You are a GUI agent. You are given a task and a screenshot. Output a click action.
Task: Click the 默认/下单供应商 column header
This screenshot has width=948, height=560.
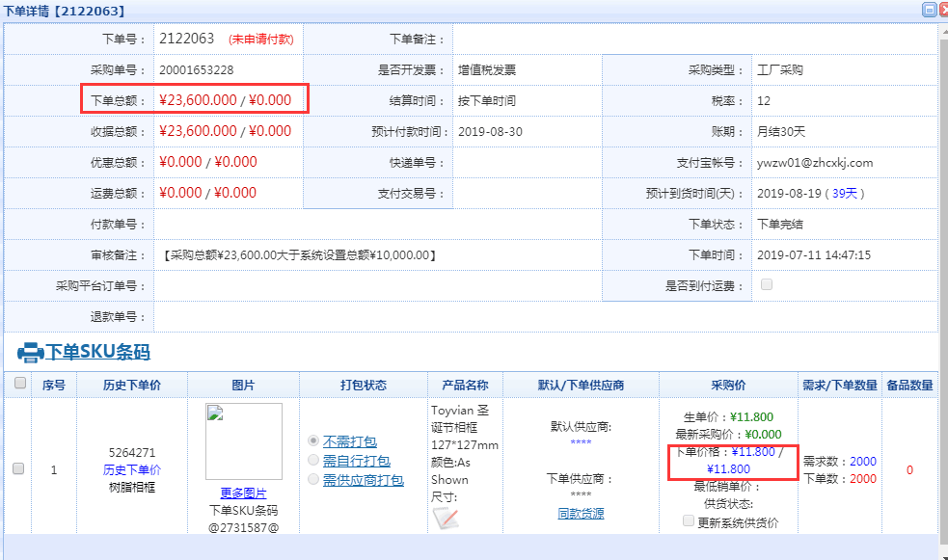[x=581, y=386]
